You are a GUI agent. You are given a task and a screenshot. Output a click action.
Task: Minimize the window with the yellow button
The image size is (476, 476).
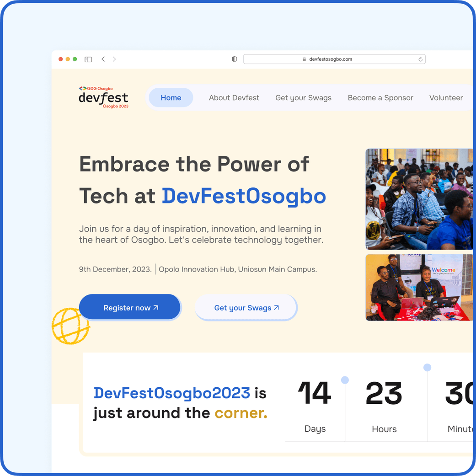tap(68, 59)
